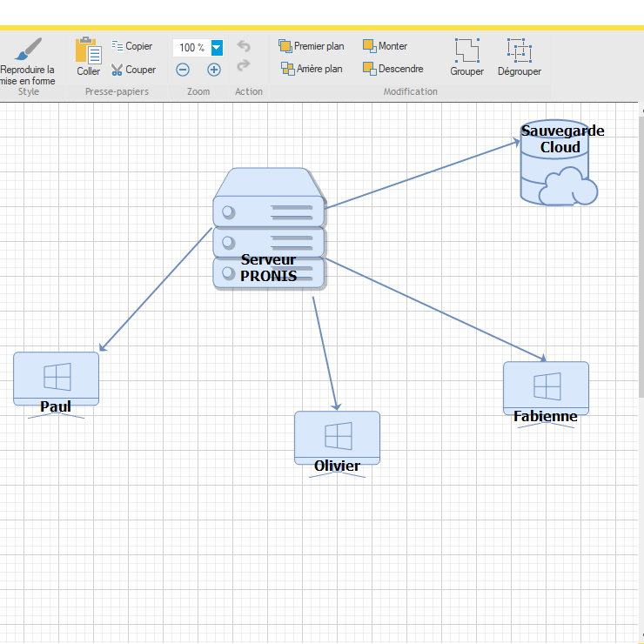The width and height of the screenshot is (644, 644).
Task: Zoom out with the minus icon
Action: coord(183,70)
